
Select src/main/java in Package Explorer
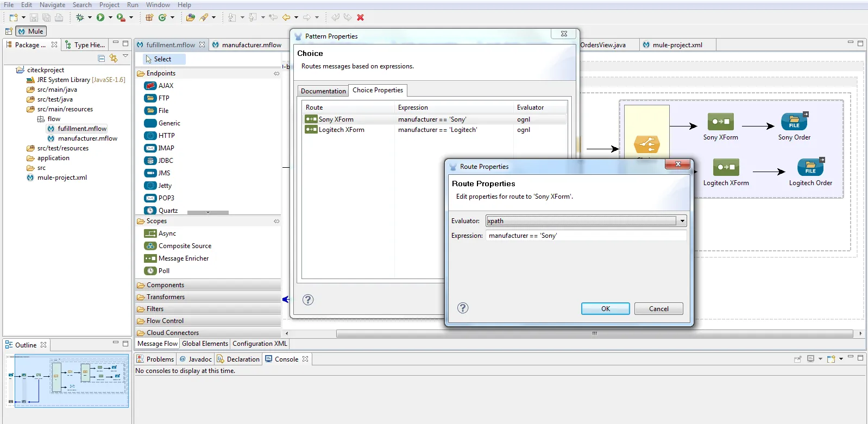click(x=52, y=90)
